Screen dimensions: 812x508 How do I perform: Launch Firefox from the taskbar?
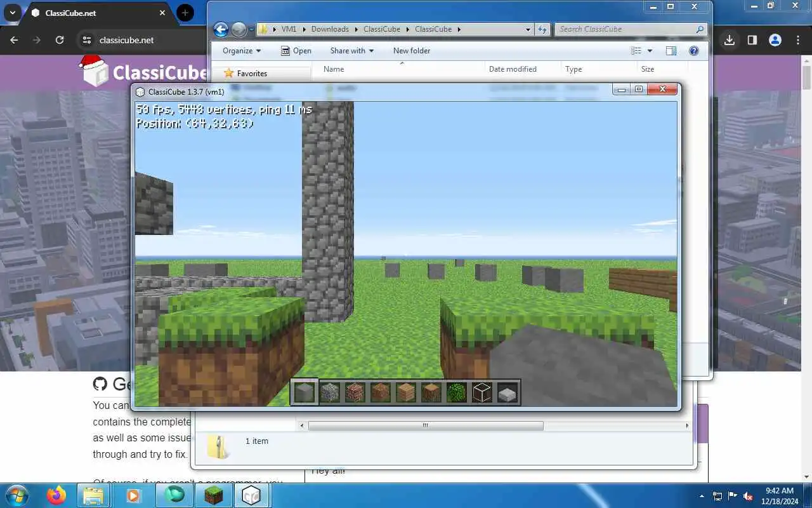(56, 495)
